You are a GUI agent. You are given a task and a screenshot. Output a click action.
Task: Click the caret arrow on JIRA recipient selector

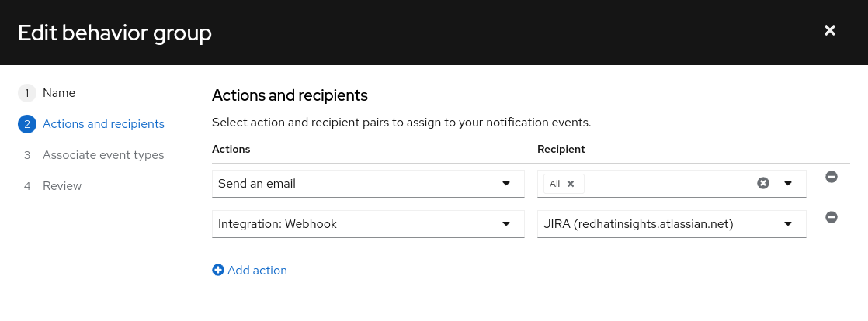pyautogui.click(x=788, y=224)
